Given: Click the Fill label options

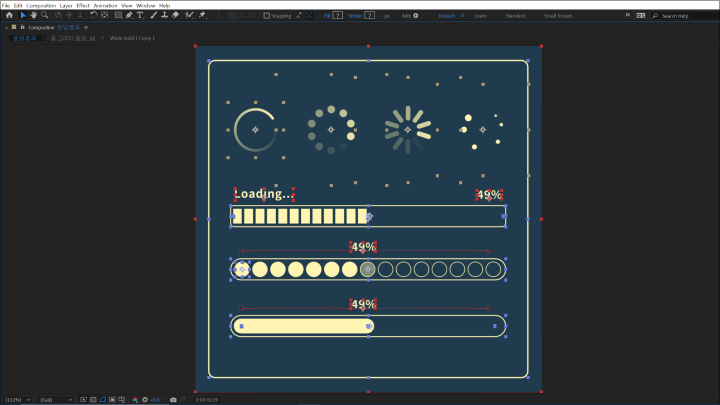Looking at the screenshot, I should [x=327, y=16].
